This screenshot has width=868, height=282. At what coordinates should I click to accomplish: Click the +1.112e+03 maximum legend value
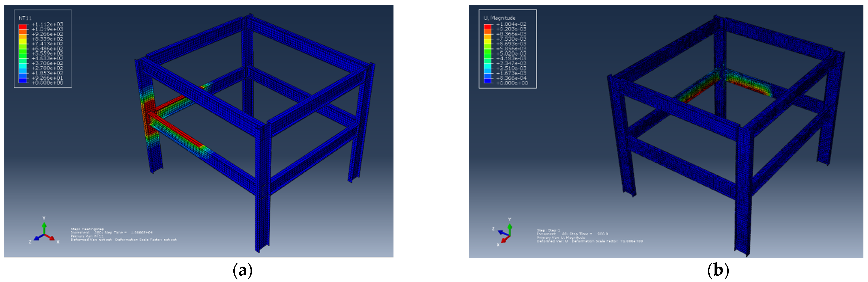(47, 24)
